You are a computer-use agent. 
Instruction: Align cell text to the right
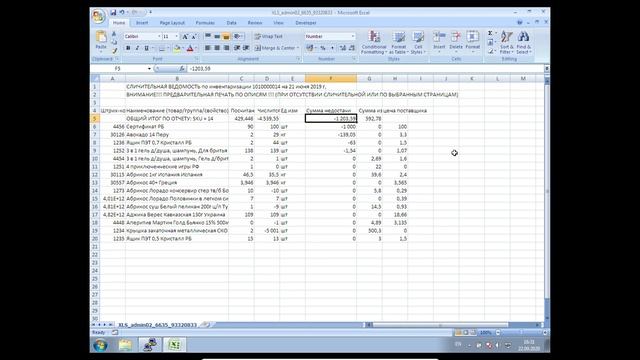226,48
